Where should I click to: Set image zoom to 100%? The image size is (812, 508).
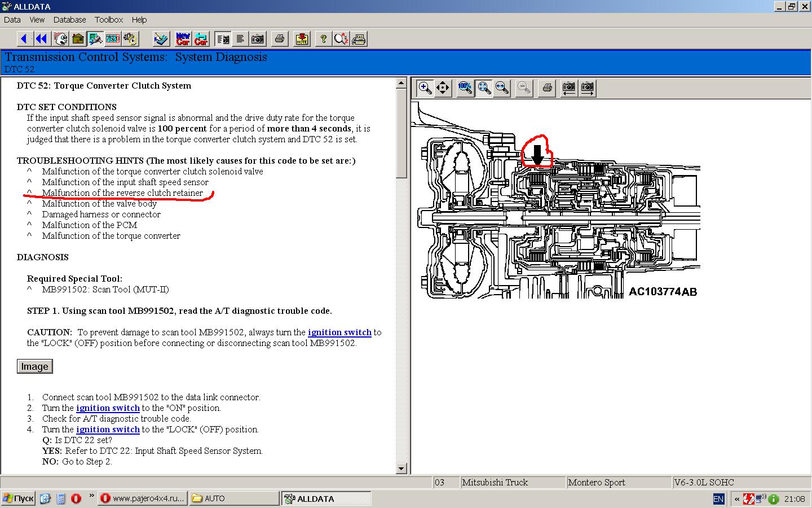[465, 88]
